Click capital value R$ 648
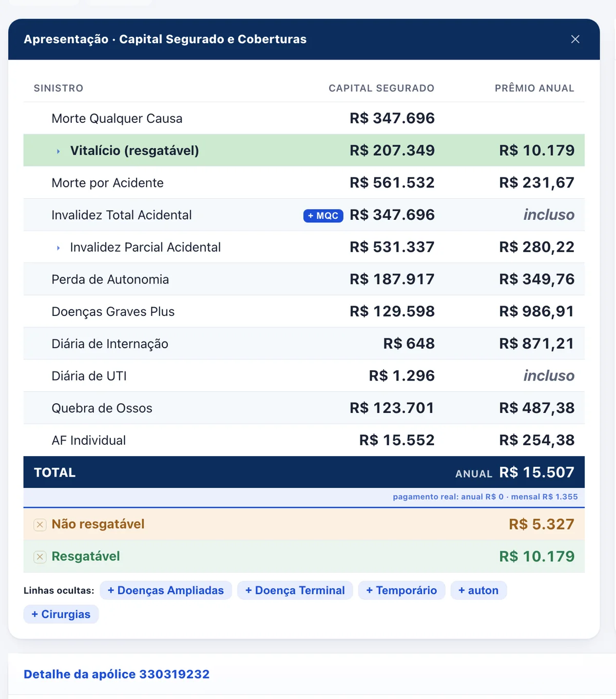 (x=409, y=344)
